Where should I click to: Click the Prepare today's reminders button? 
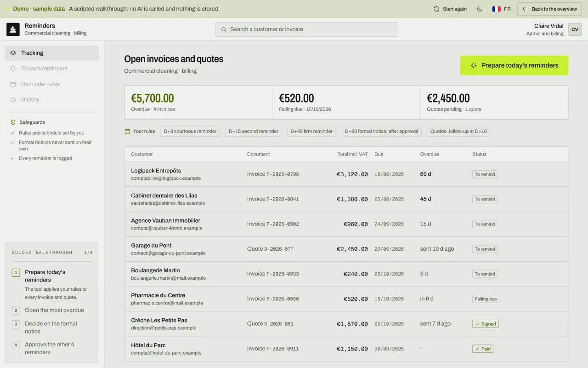[514, 65]
